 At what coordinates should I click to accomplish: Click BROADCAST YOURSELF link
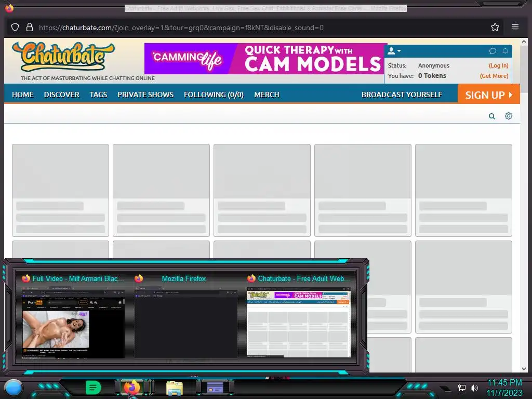coord(402,95)
